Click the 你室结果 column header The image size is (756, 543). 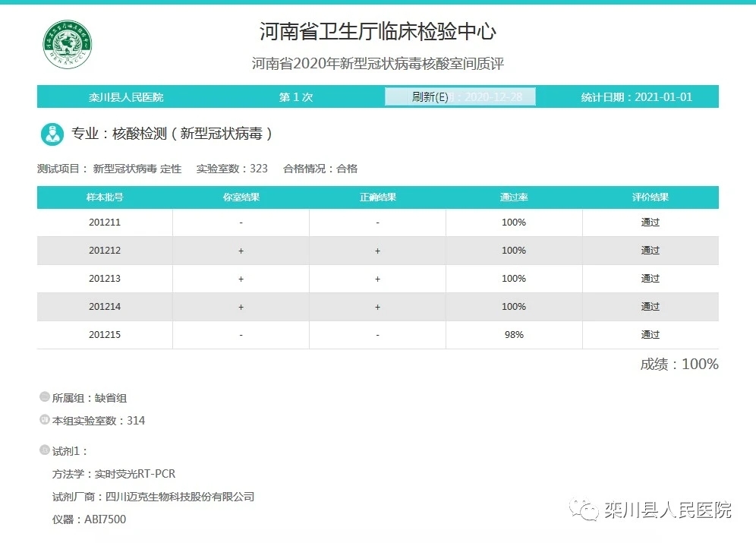tap(241, 197)
